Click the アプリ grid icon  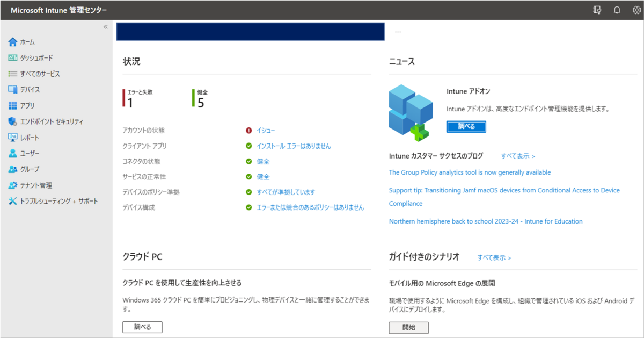click(13, 106)
